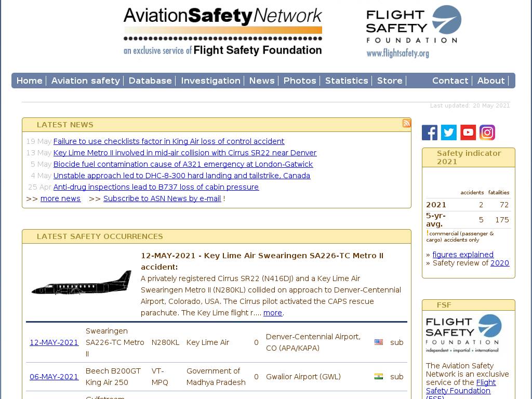Open the Photos menu item
The width and height of the screenshot is (532, 399).
click(x=300, y=81)
